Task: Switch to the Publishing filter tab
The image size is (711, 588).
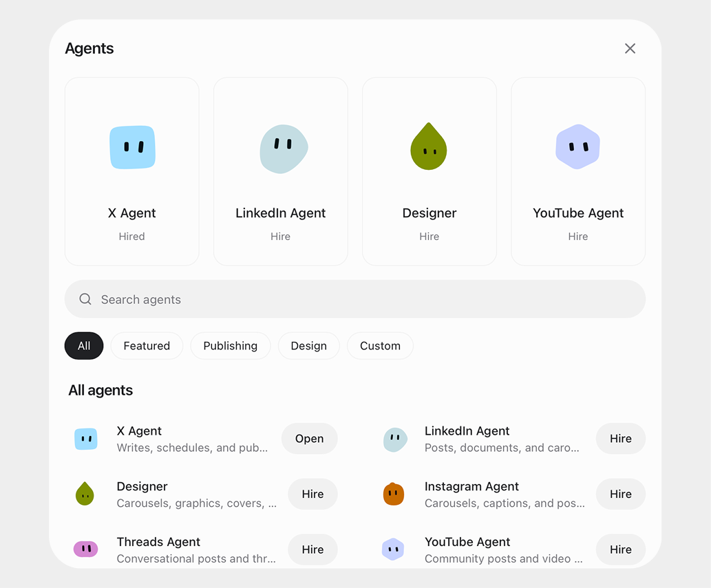Action: pos(231,346)
